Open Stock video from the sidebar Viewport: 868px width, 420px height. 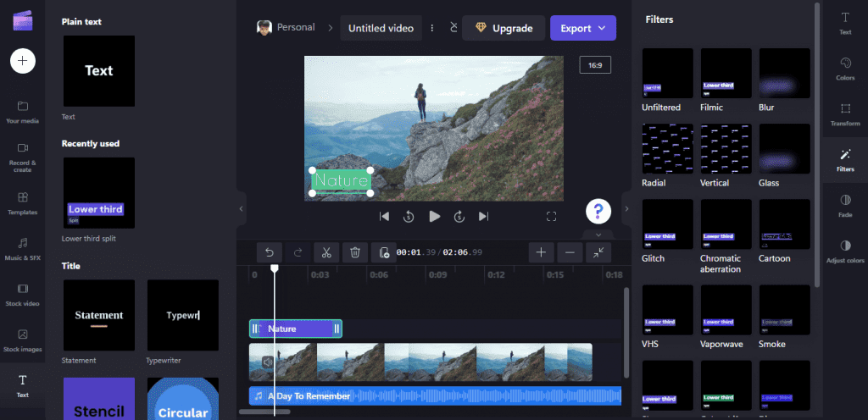23,296
